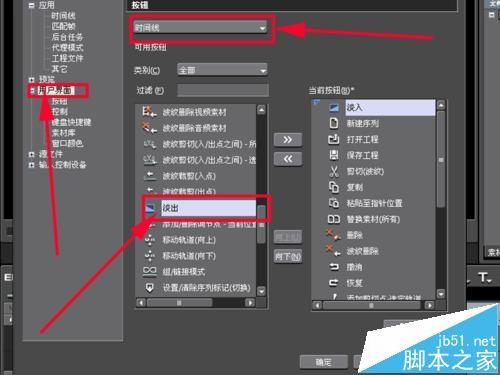The width and height of the screenshot is (500, 375).
Task: Click the sequence marker toggle icon
Action: (x=150, y=287)
